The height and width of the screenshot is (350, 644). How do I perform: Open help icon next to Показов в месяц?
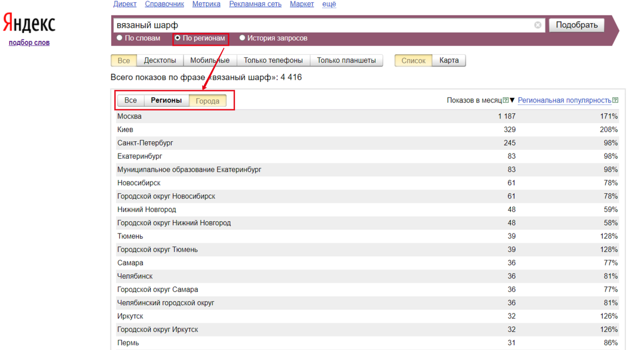[506, 100]
